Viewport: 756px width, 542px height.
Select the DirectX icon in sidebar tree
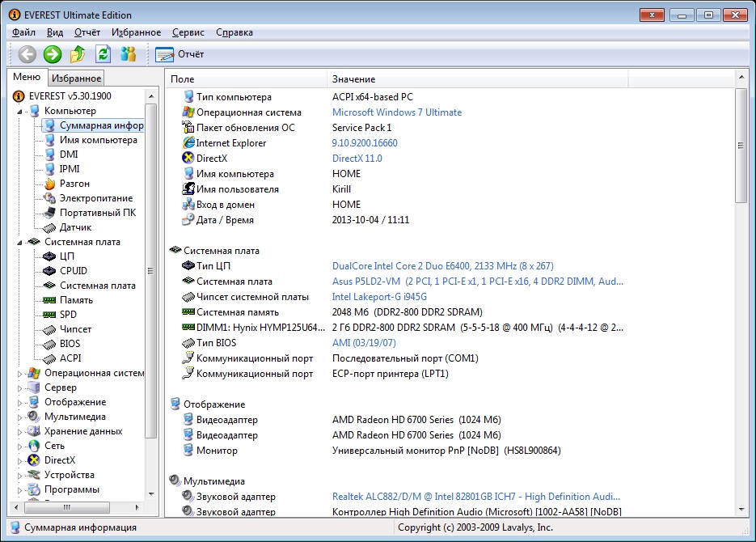pyautogui.click(x=34, y=460)
